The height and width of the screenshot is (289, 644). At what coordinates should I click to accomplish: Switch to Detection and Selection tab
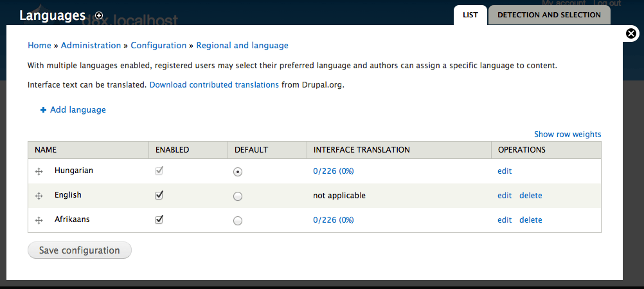(549, 15)
